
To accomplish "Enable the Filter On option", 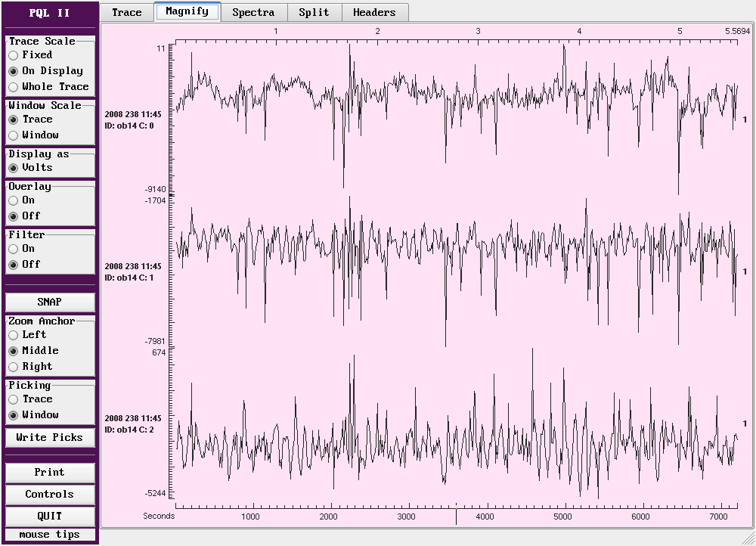I will (x=14, y=249).
